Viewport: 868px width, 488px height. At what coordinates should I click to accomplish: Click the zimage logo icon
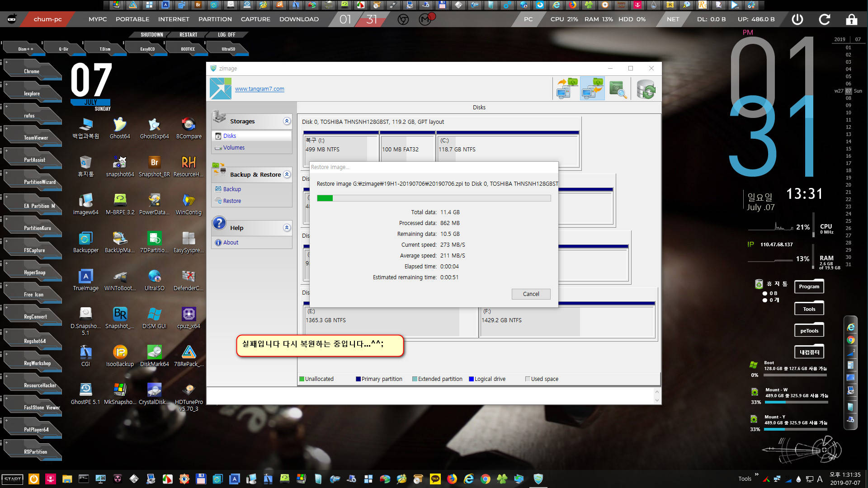[x=220, y=89]
